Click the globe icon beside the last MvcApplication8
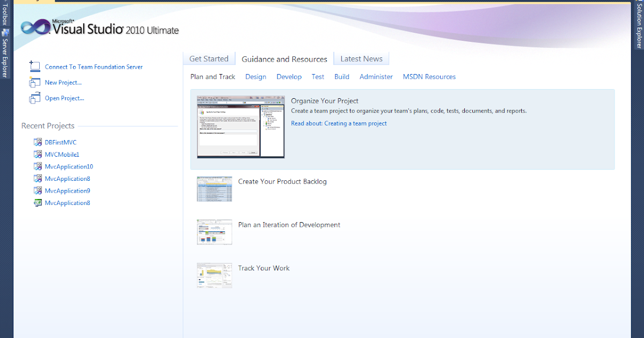This screenshot has height=338, width=644. (x=38, y=203)
